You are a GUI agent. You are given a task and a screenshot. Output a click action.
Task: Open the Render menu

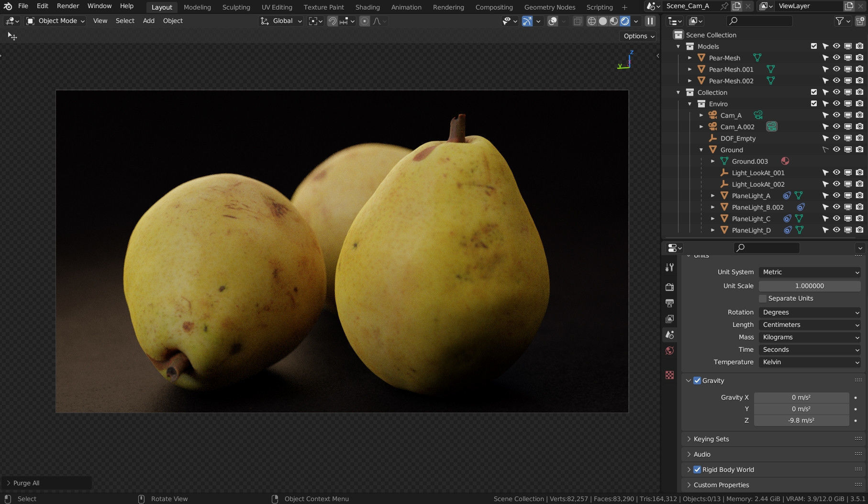pos(68,6)
